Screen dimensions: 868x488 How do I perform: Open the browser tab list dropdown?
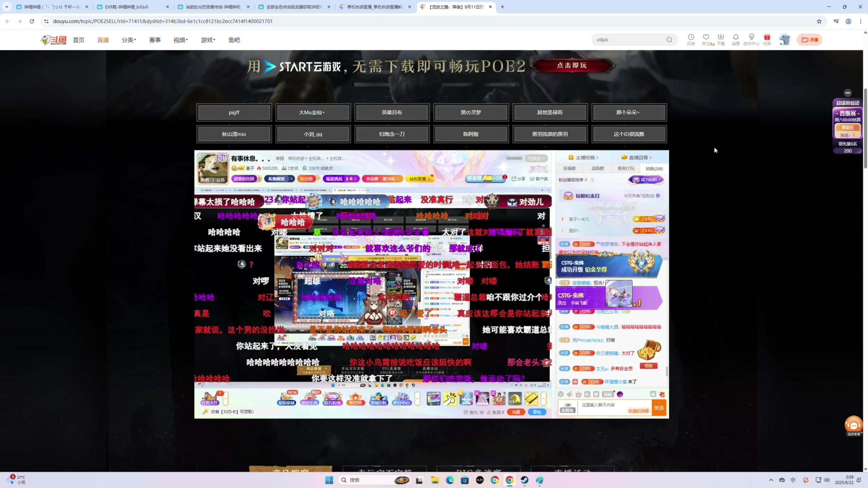coord(6,7)
